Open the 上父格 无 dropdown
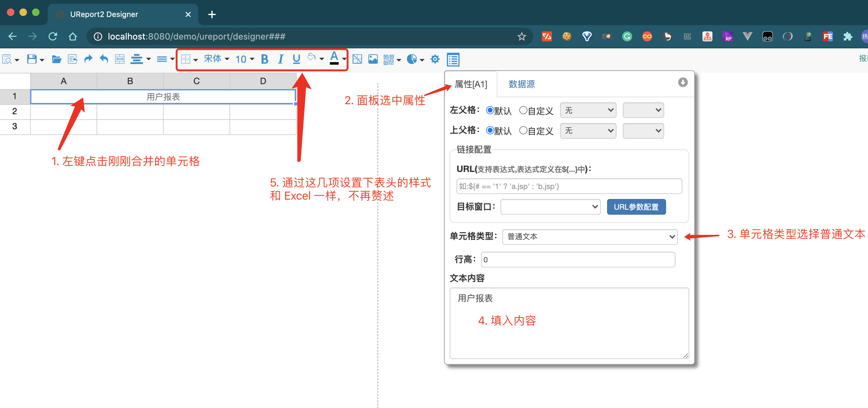 tap(588, 131)
